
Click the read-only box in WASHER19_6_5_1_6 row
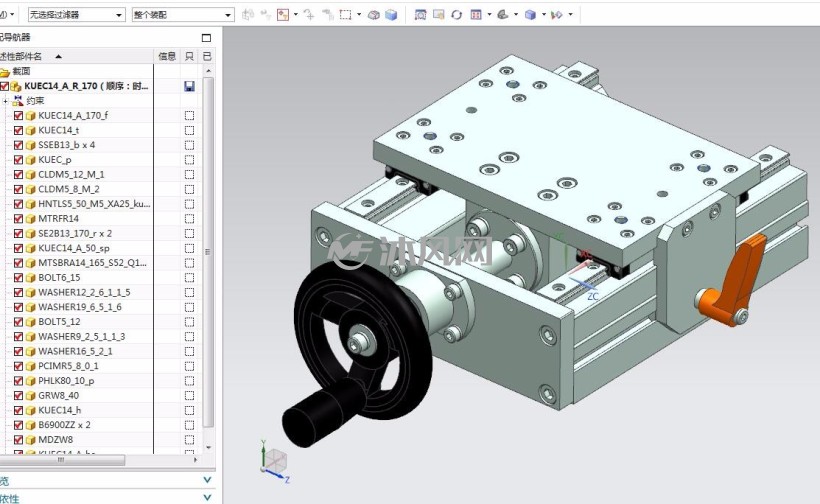pos(189,307)
